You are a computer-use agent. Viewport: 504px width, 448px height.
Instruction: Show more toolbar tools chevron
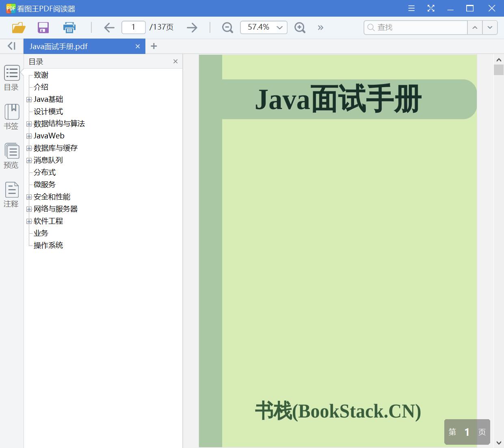pos(320,27)
